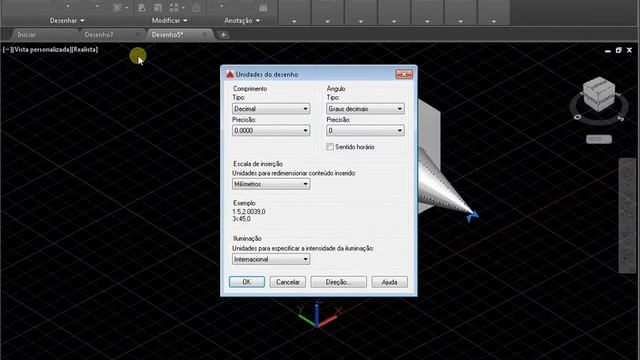Open the Internacional lighting units dropdown

(x=271, y=259)
